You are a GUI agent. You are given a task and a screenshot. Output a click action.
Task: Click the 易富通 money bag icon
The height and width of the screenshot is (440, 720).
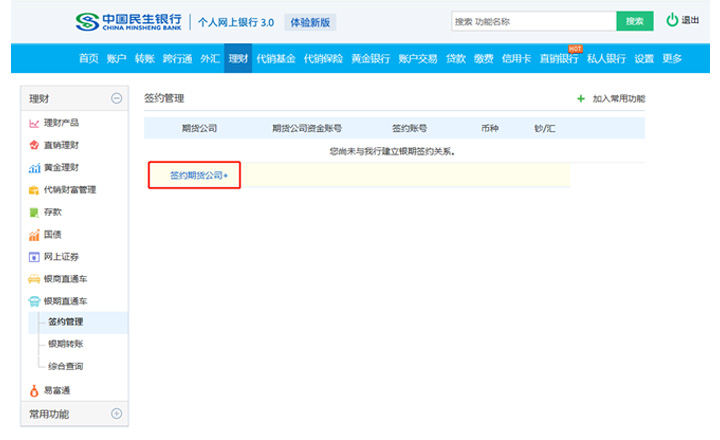click(34, 390)
